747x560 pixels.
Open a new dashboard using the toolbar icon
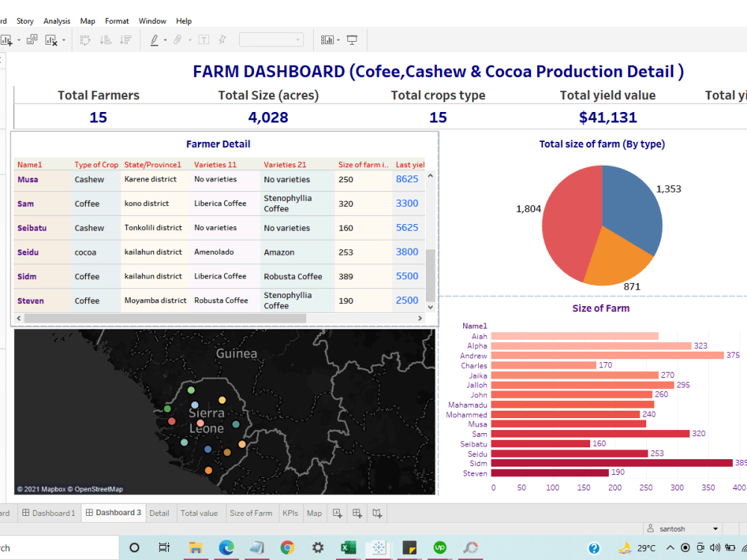(x=31, y=39)
